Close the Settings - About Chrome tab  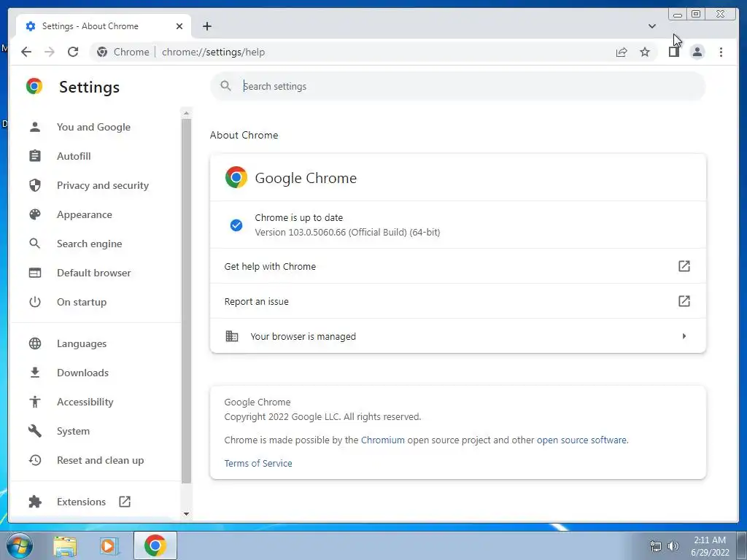[179, 26]
